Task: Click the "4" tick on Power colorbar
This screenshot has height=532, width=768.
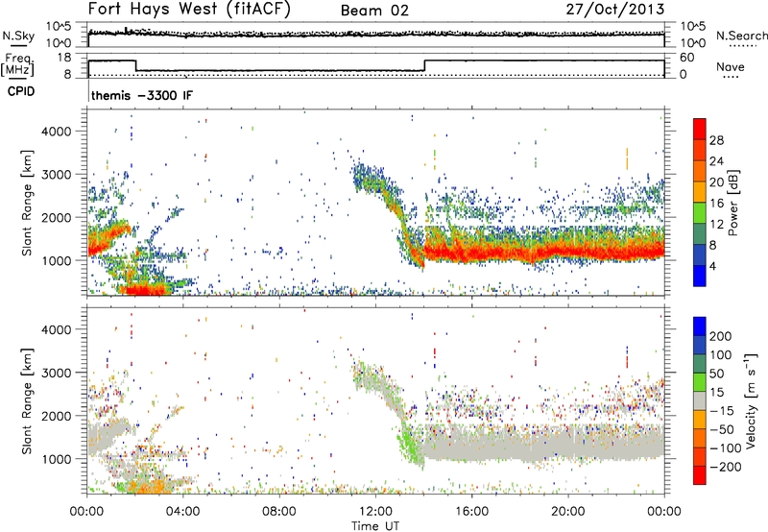Action: coord(713,266)
